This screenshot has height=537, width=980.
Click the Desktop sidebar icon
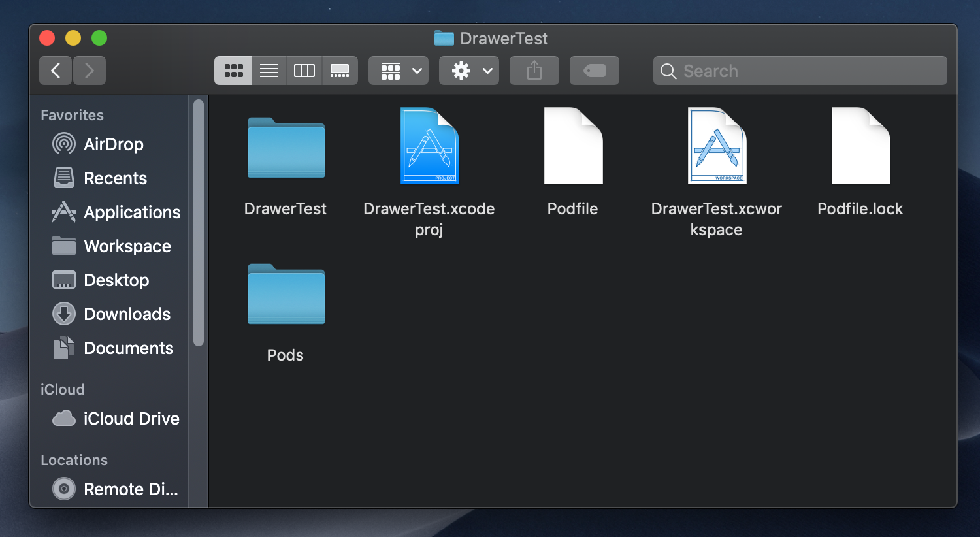point(64,280)
